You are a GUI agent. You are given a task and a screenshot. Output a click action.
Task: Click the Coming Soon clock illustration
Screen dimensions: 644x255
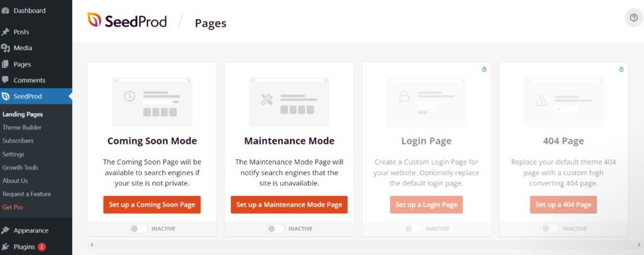point(130,96)
